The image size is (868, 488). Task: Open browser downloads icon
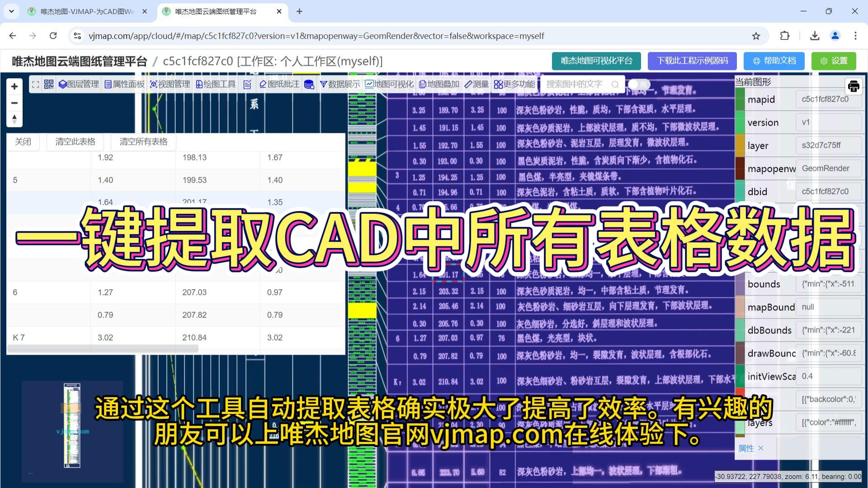815,36
